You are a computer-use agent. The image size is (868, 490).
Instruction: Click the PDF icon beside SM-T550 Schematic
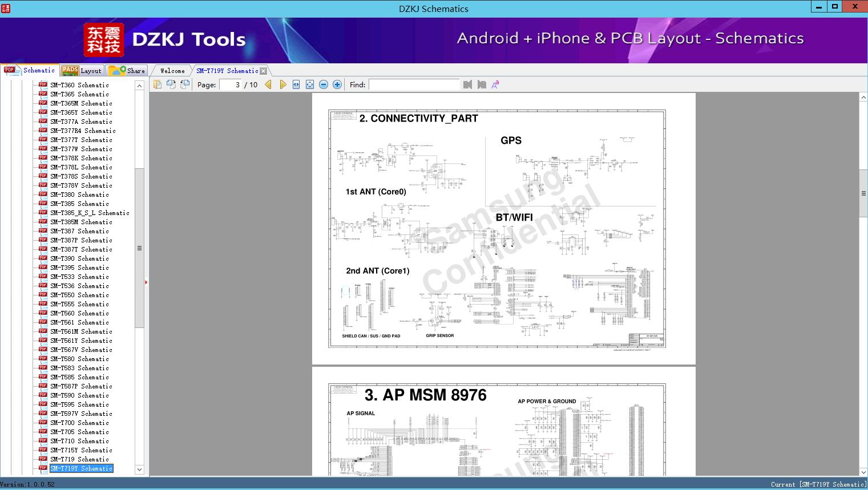tap(43, 294)
